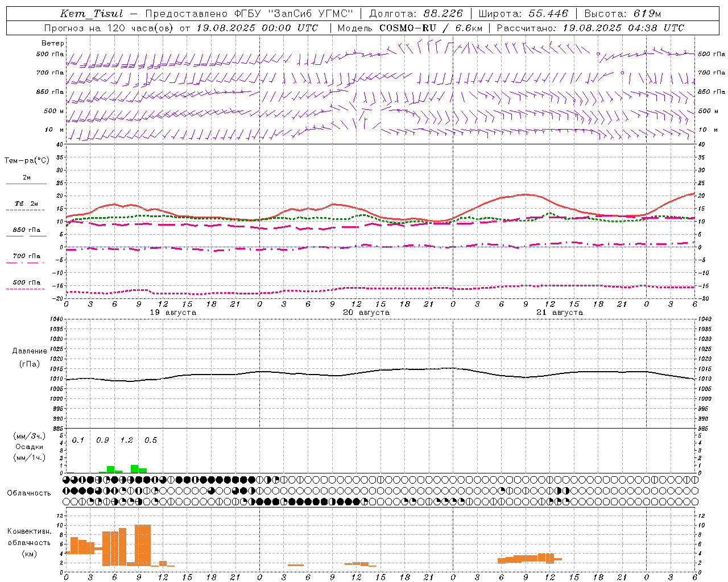Screen dimensions: 728x582
Task: Click the dashed line sample under Td 2м
Action: click(x=25, y=210)
